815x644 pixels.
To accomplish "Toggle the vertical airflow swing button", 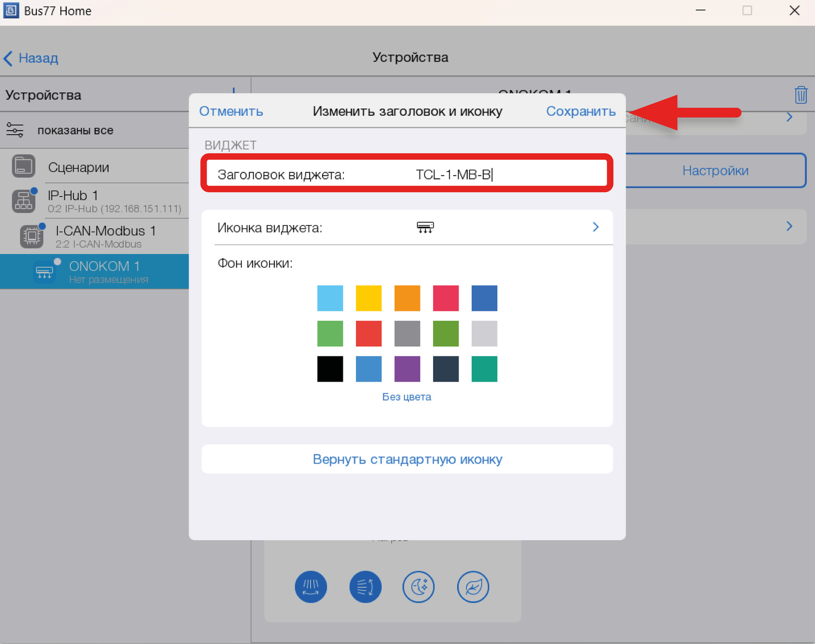I will click(365, 587).
